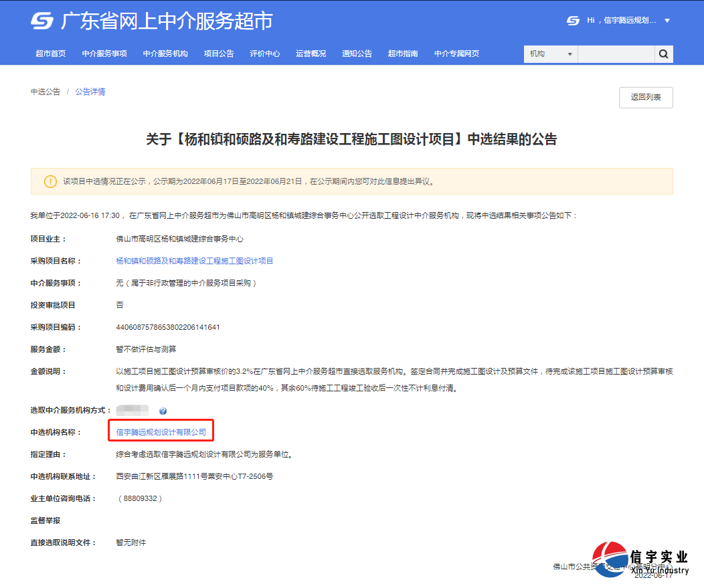Open the 机构 search category dropdown
The image size is (704, 588).
tap(549, 54)
